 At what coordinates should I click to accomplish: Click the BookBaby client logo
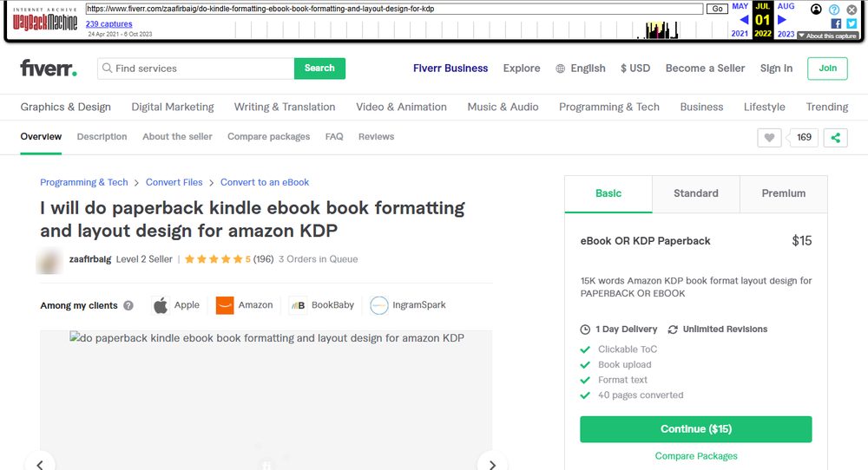[x=298, y=304]
